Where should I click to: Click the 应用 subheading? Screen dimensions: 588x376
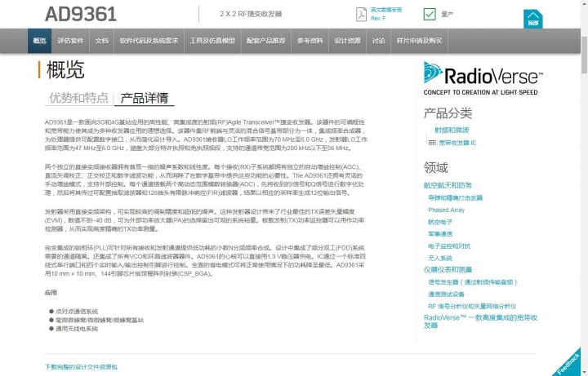point(51,293)
